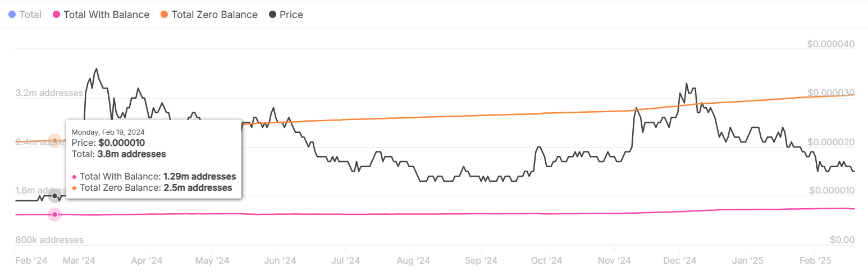Click the pink legend dot

[56, 15]
